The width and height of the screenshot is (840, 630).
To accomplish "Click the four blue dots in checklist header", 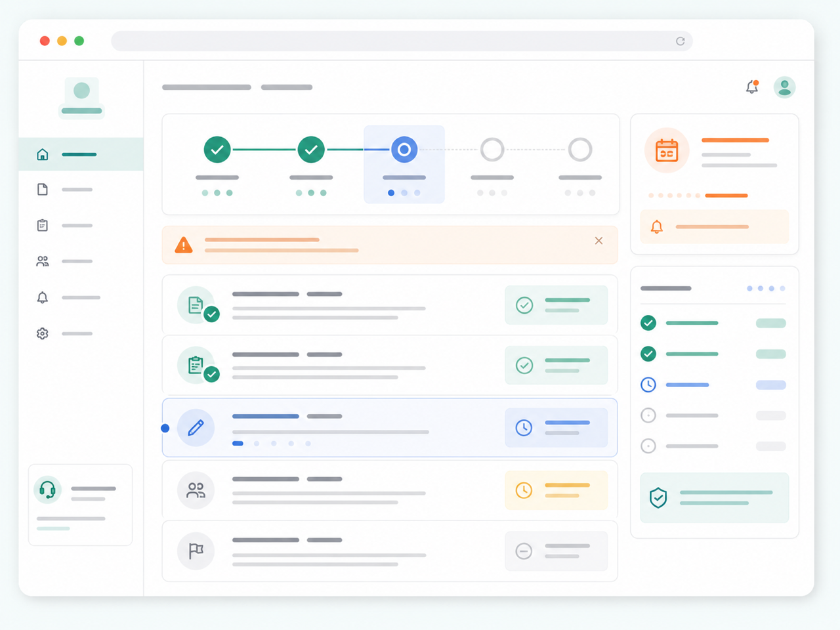I will (766, 288).
